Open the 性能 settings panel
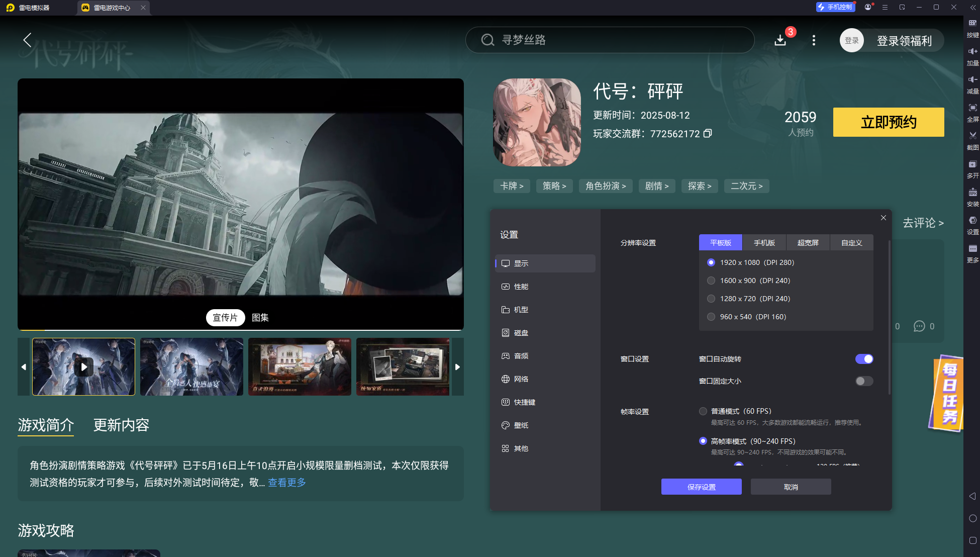Screen dimensions: 980x557 click(x=521, y=286)
